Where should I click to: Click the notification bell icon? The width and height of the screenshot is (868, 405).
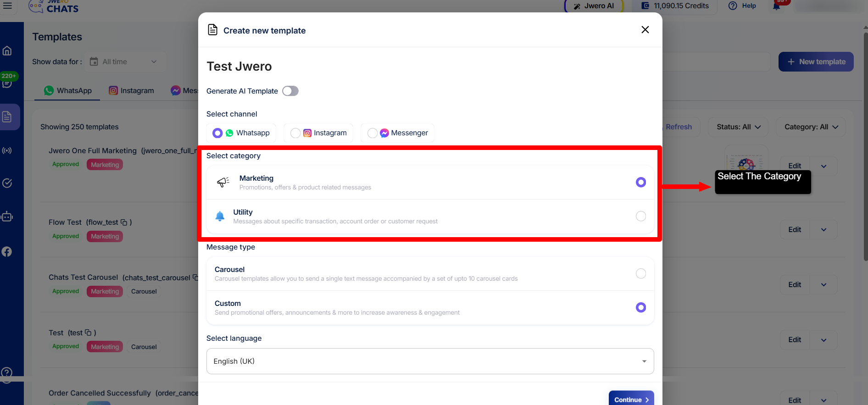pos(776,6)
